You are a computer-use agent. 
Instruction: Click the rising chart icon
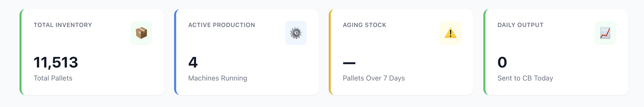click(x=605, y=33)
